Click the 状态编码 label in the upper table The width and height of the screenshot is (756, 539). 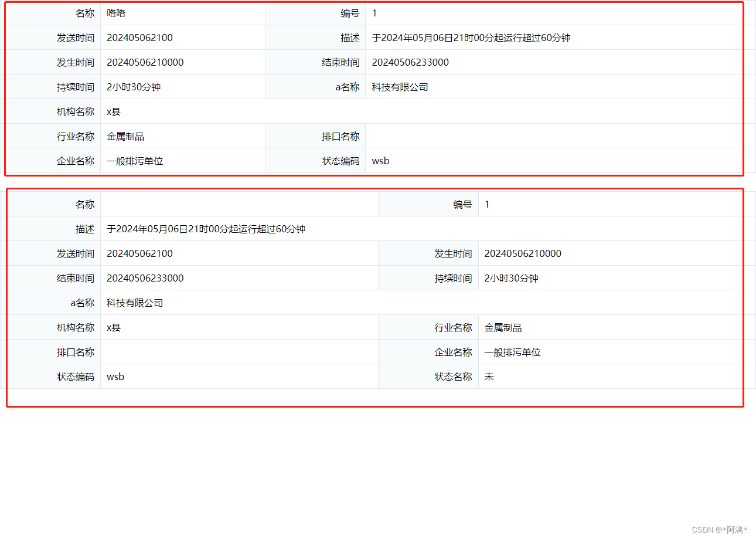[x=340, y=161]
